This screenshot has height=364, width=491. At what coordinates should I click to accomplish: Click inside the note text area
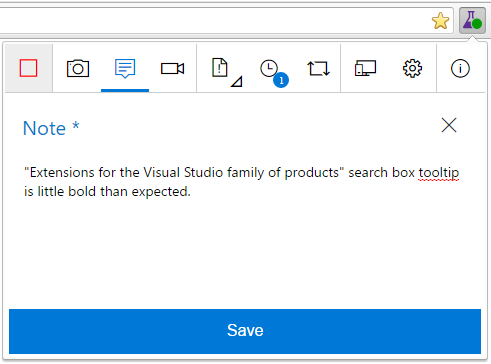tap(245, 230)
